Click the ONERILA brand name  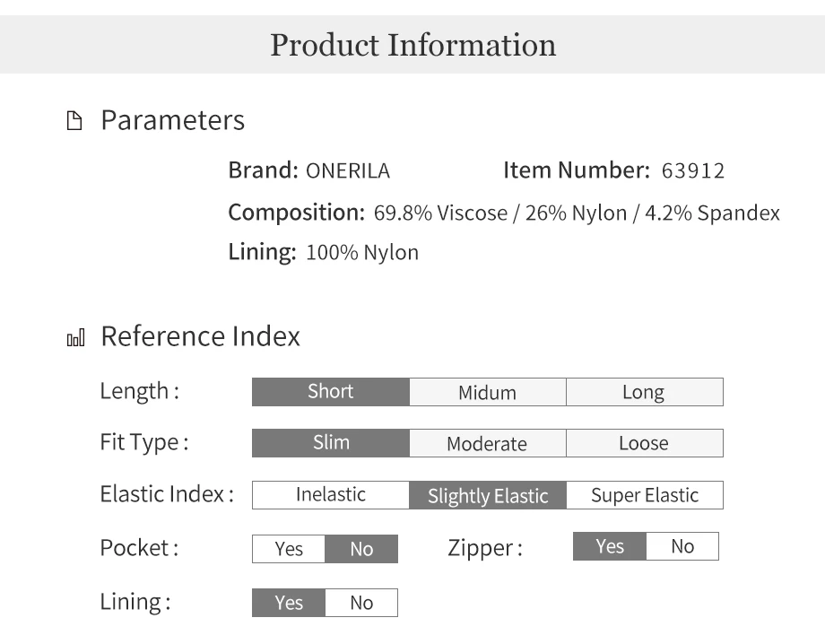(x=348, y=171)
